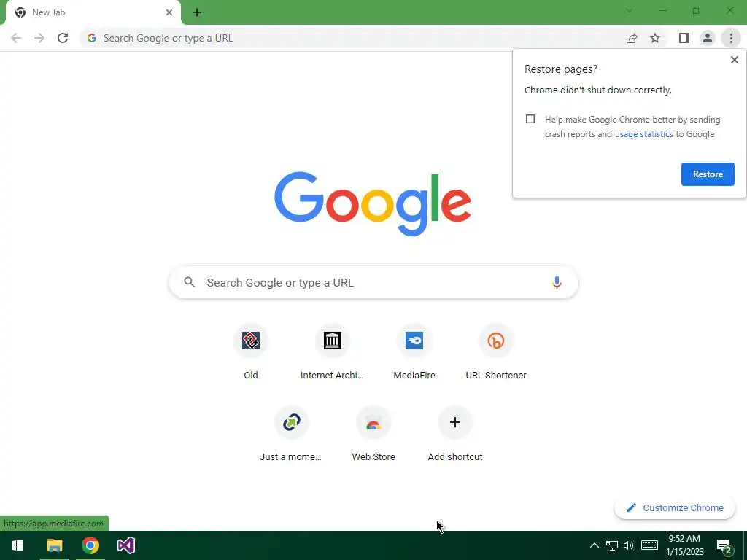Focus the Google search box in the page

coord(373,282)
